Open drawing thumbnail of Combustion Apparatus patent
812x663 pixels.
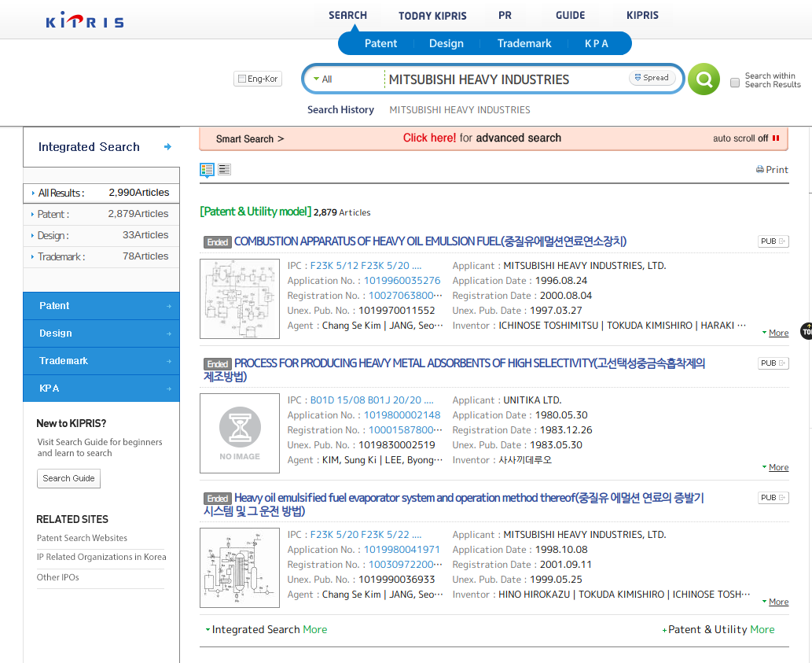[x=240, y=299]
